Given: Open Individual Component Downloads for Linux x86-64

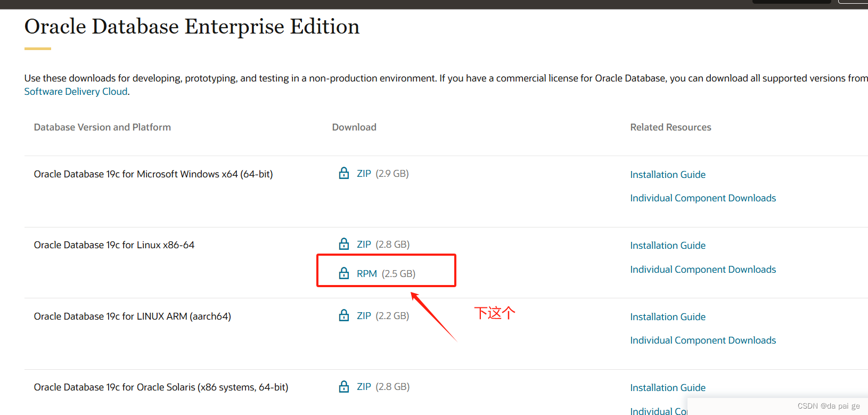Looking at the screenshot, I should (703, 270).
